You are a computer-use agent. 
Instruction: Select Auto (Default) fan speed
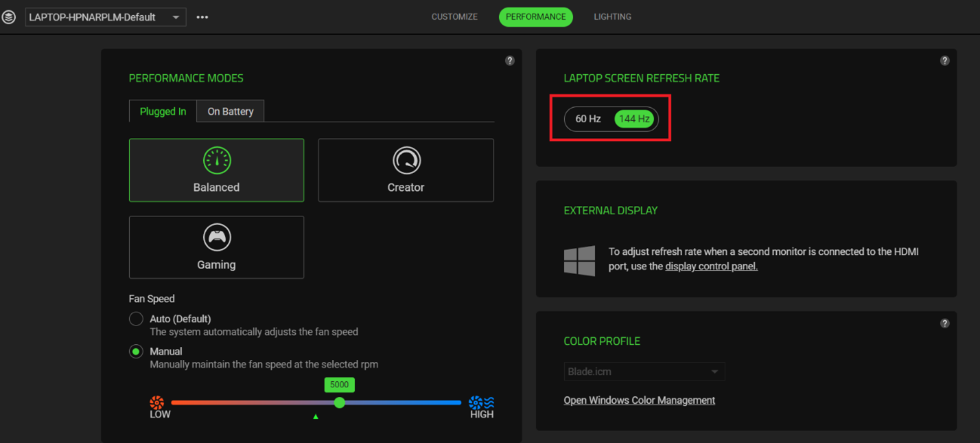136,319
